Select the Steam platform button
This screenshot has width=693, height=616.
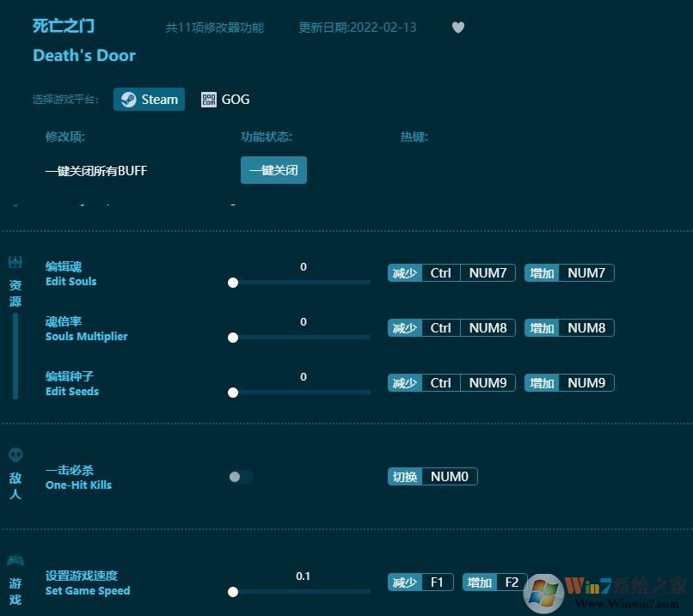(149, 100)
